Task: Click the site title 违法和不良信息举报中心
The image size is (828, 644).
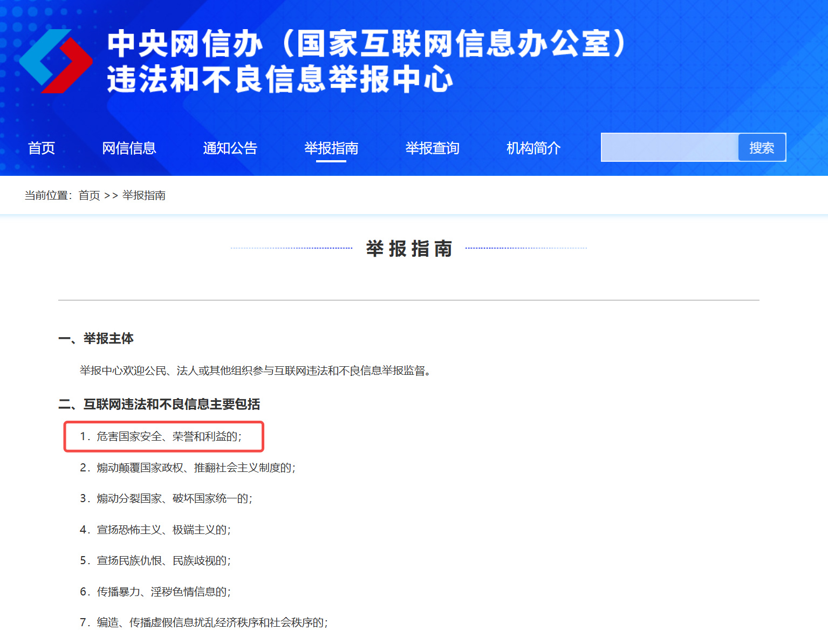Action: 280,79
